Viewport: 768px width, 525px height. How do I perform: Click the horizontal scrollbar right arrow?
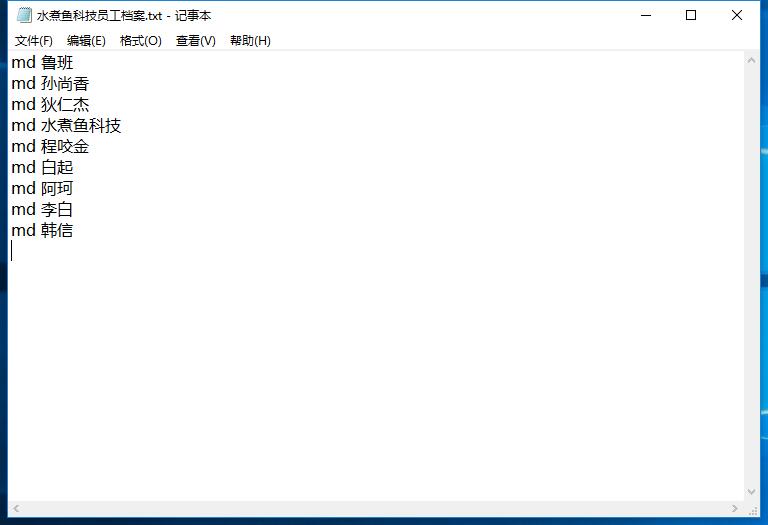point(735,508)
